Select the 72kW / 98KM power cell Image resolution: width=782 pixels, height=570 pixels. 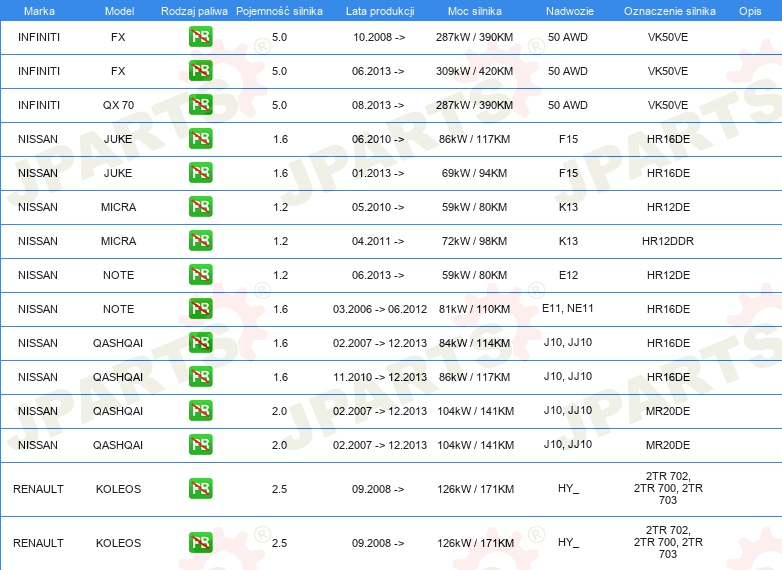(x=474, y=241)
